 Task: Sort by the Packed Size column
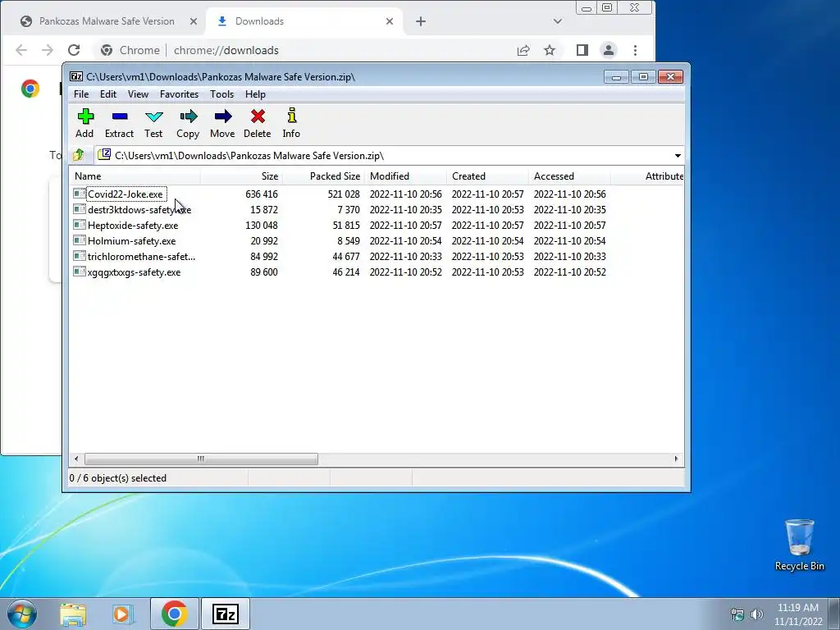323,176
